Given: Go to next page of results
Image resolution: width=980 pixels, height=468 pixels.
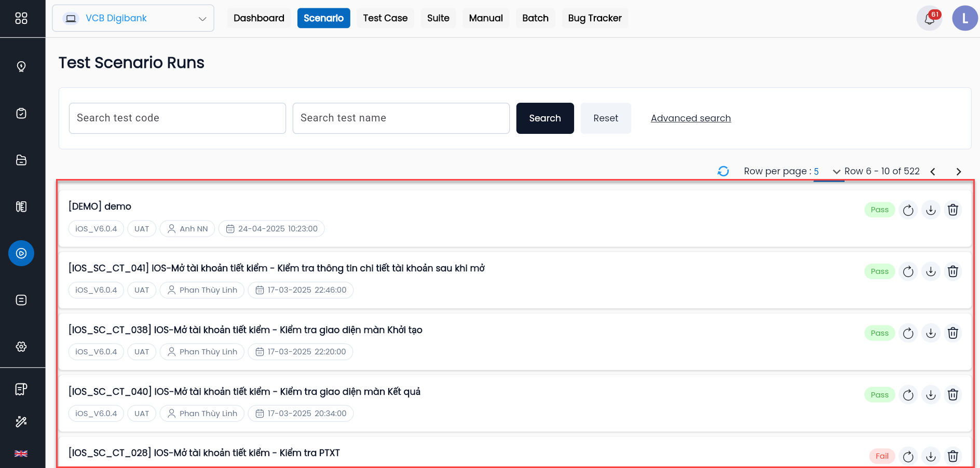Looking at the screenshot, I should 958,172.
